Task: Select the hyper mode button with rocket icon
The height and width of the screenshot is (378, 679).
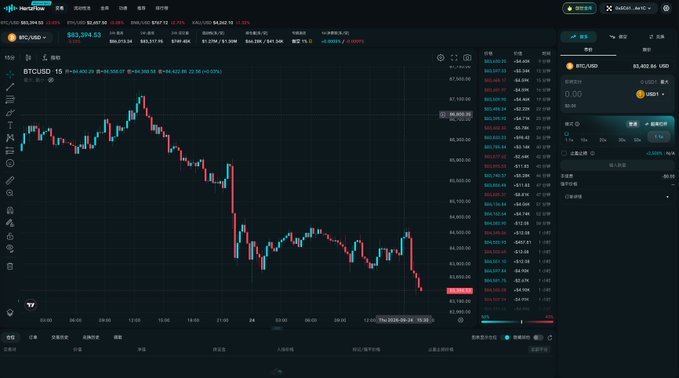Action: tap(656, 124)
